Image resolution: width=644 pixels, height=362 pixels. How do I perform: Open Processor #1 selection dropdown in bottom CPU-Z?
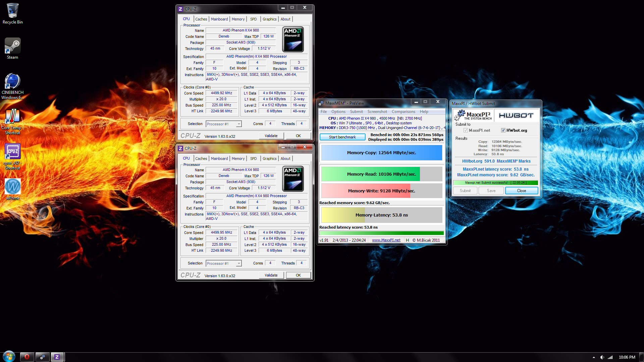223,263
